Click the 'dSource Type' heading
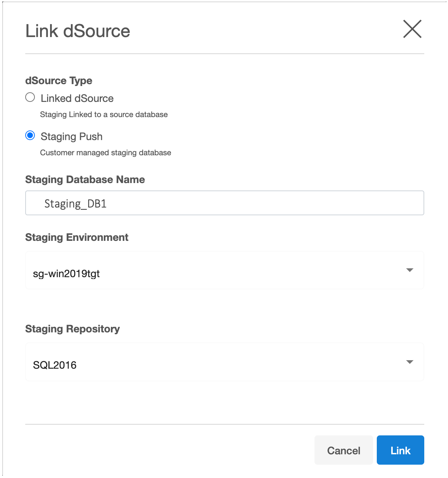This screenshot has width=448, height=478. 59,81
